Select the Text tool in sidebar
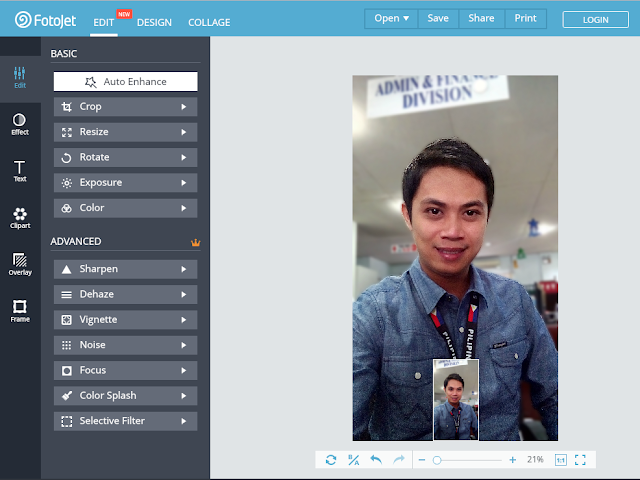The height and width of the screenshot is (480, 640). pyautogui.click(x=20, y=171)
